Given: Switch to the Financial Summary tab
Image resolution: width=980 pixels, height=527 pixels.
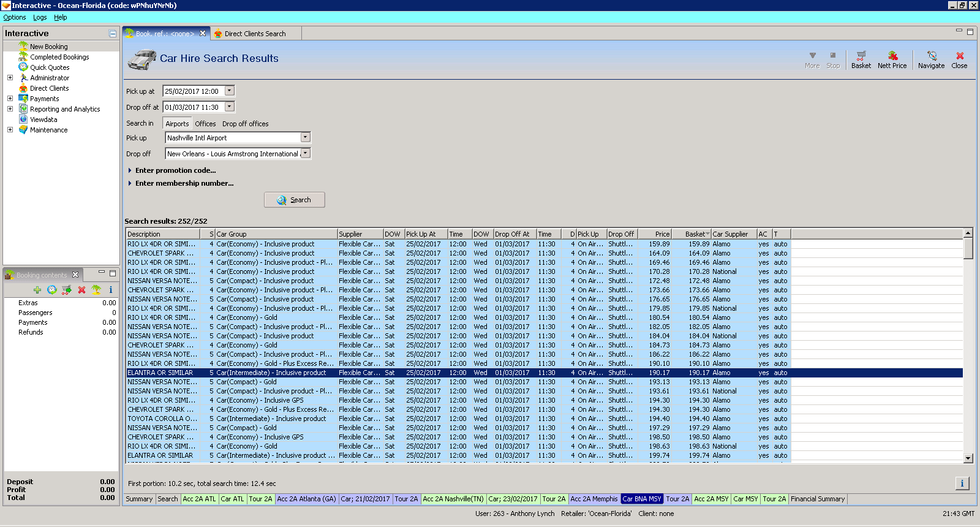Looking at the screenshot, I should (x=817, y=499).
